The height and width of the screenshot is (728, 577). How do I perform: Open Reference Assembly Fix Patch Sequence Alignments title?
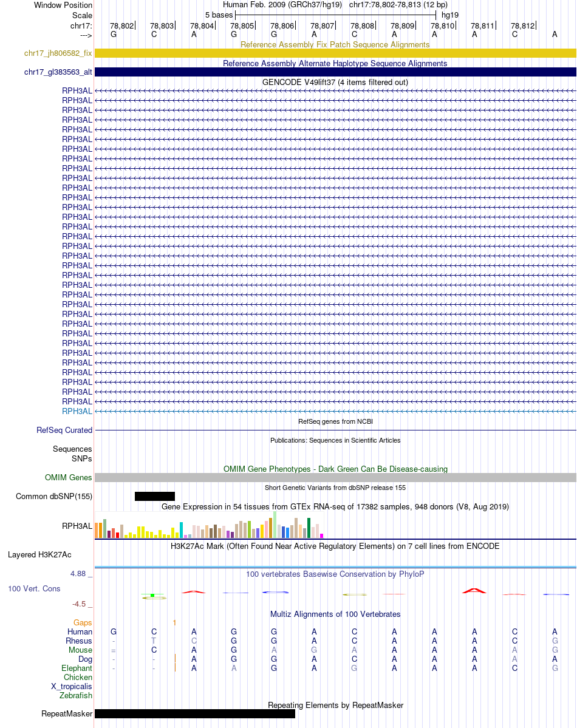point(335,44)
